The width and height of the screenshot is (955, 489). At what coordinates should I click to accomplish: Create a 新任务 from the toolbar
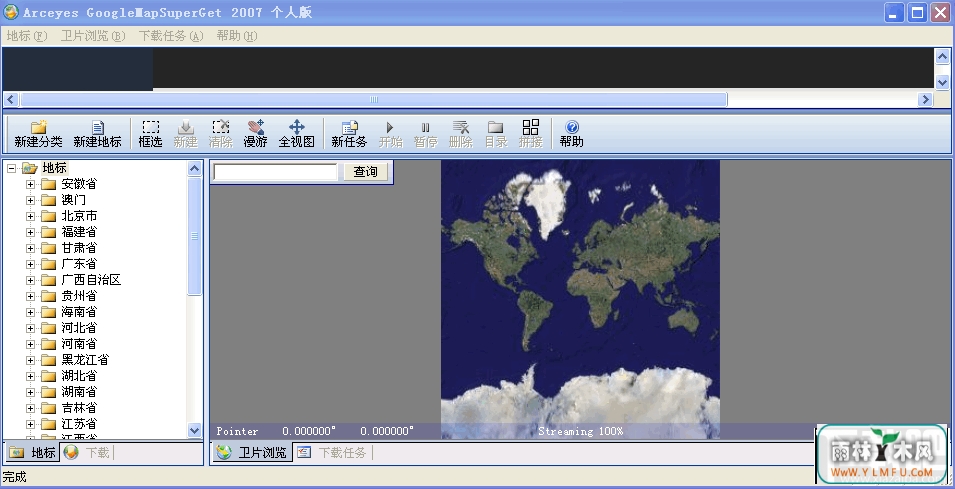coord(349,134)
